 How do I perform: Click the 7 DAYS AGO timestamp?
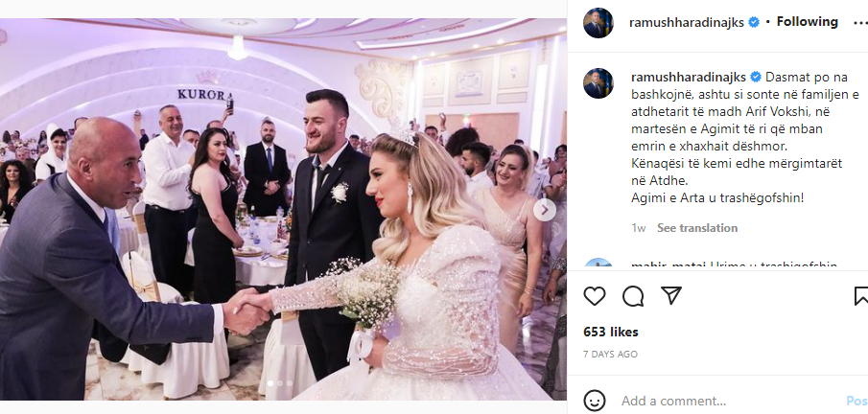pyautogui.click(x=611, y=355)
